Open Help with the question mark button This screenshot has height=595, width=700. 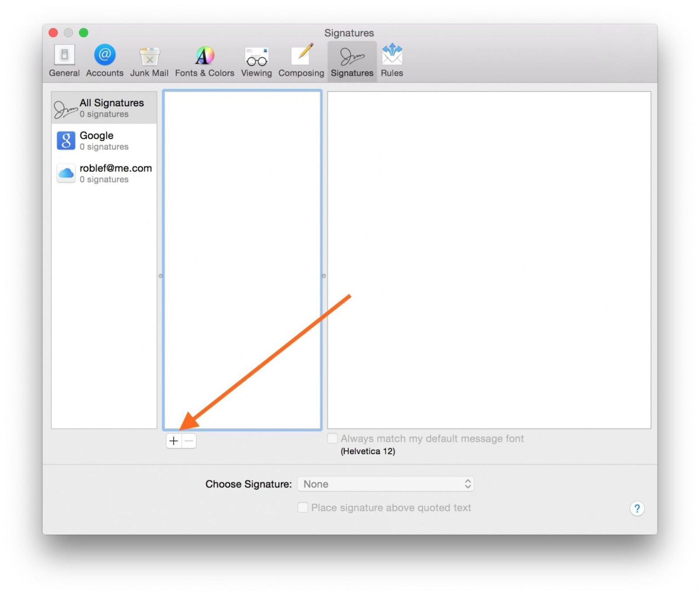pos(637,508)
